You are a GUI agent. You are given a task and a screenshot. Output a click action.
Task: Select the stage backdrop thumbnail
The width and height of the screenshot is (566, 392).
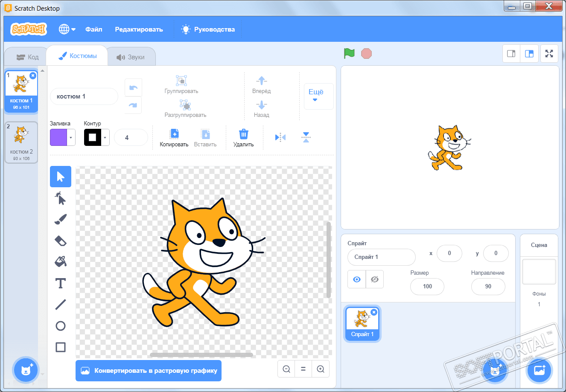point(539,272)
